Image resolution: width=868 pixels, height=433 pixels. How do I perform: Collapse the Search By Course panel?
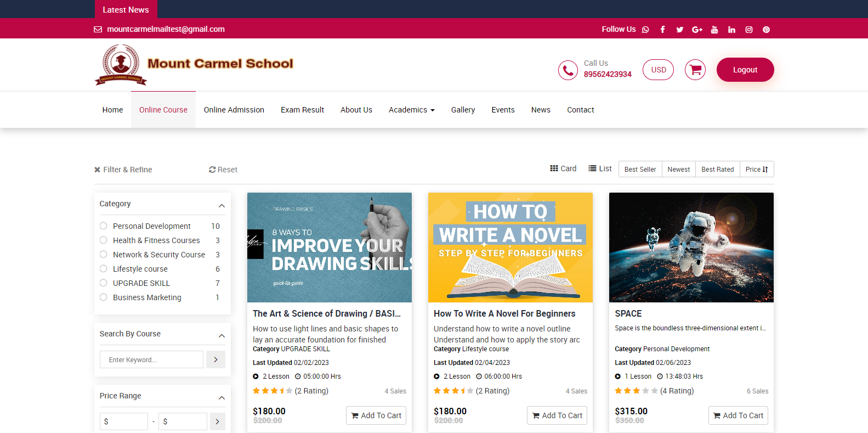tap(222, 336)
